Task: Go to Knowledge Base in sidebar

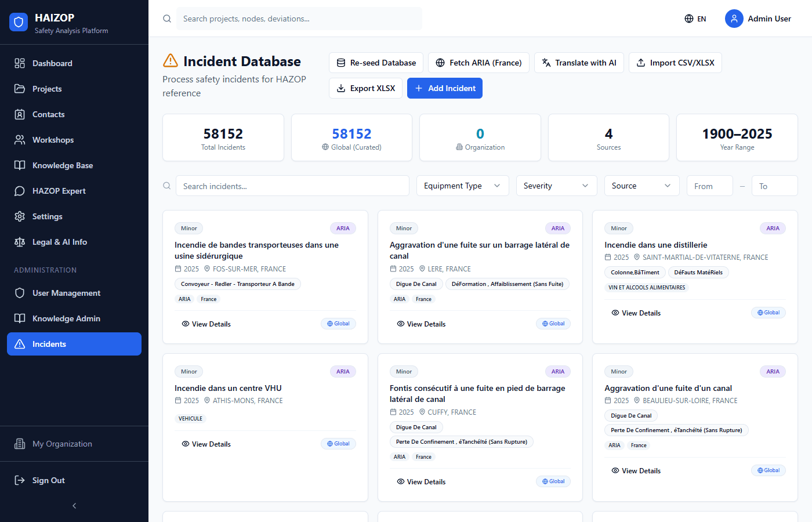Action: [62, 165]
